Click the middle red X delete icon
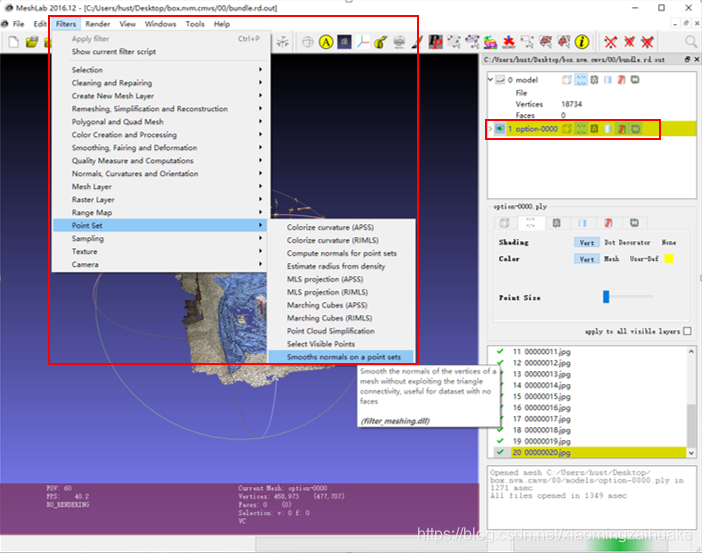The width and height of the screenshot is (702, 553). (629, 42)
